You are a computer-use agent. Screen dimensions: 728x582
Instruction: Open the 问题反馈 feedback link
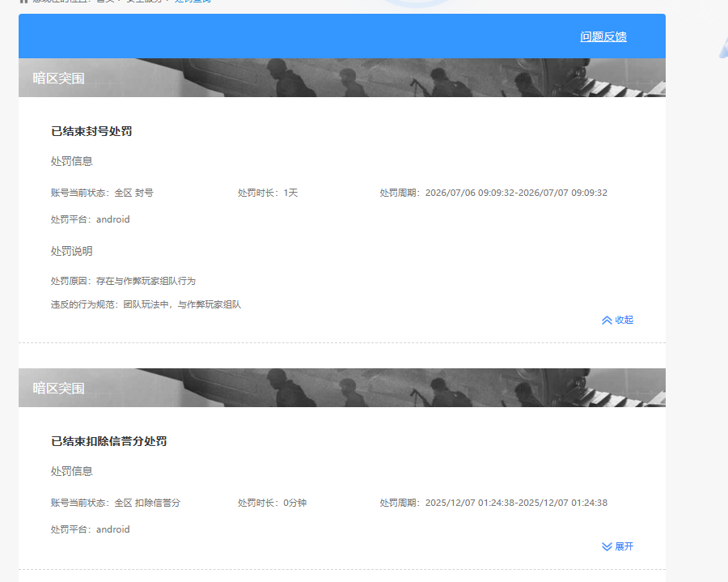603,36
